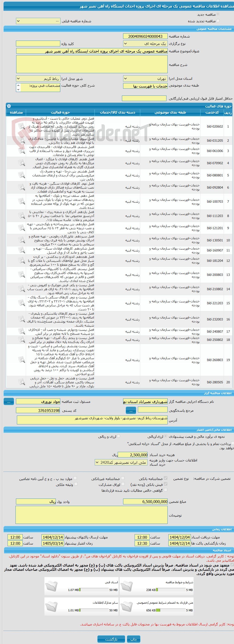Click ellipsis button next to مرجع پاسخگویی
The width and height of the screenshot is (234, 644).
(131, 411)
